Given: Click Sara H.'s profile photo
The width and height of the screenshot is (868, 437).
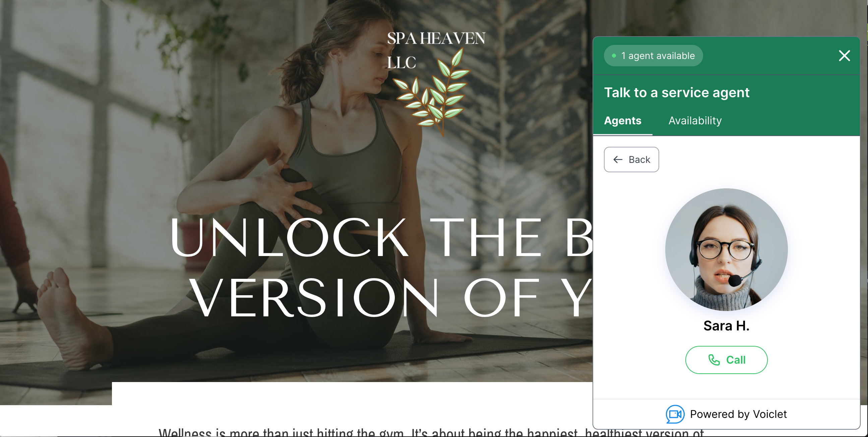Looking at the screenshot, I should click(x=726, y=249).
